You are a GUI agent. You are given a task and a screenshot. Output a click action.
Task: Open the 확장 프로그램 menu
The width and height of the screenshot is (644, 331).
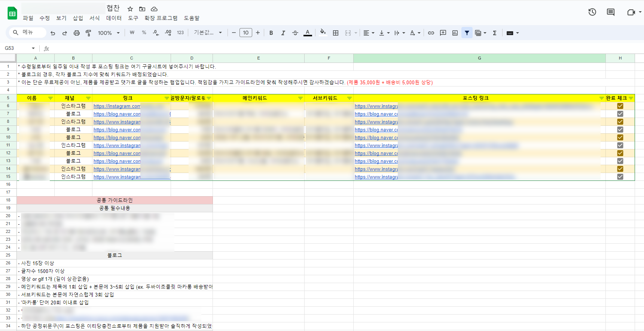pyautogui.click(x=161, y=18)
